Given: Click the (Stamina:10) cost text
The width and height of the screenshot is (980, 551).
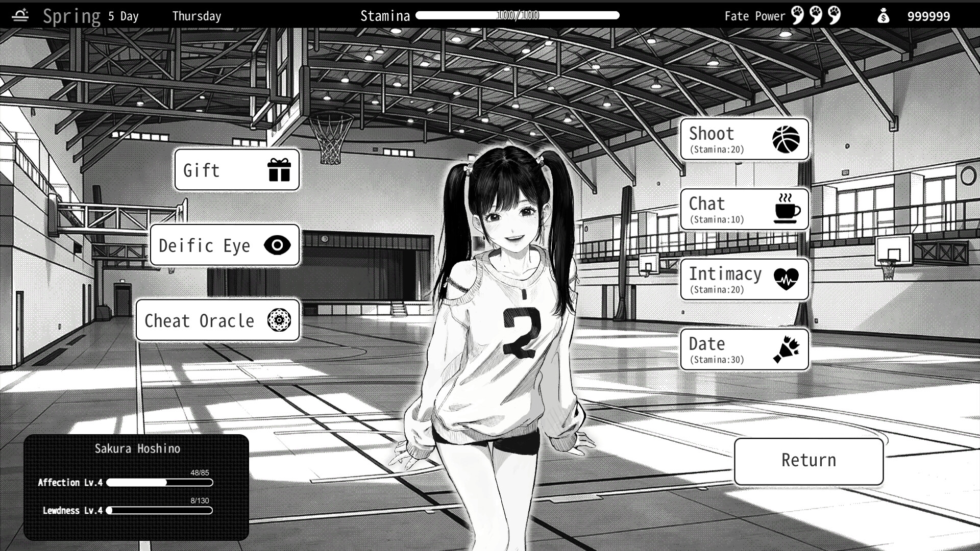Looking at the screenshot, I should [x=717, y=220].
